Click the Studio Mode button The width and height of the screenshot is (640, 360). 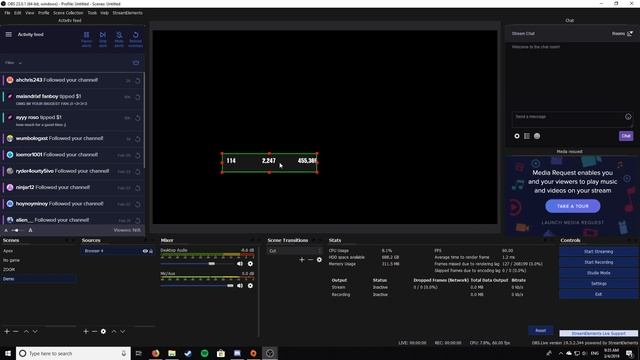click(598, 273)
